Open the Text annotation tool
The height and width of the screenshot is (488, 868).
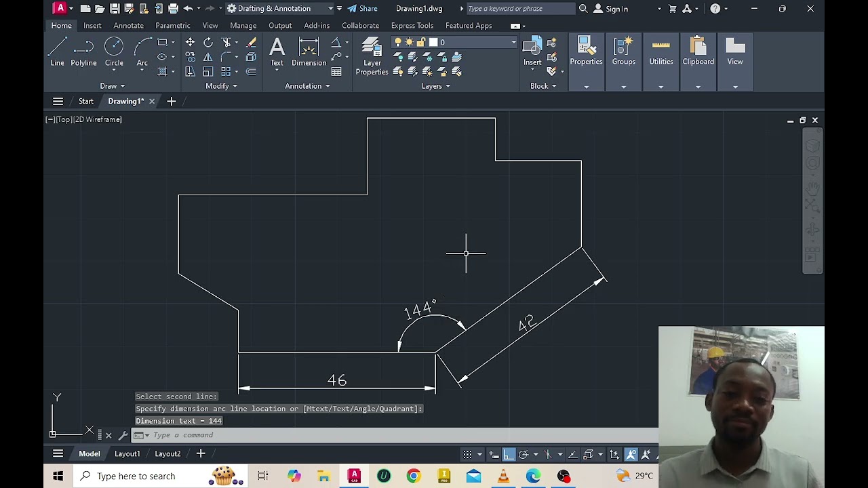click(x=277, y=52)
